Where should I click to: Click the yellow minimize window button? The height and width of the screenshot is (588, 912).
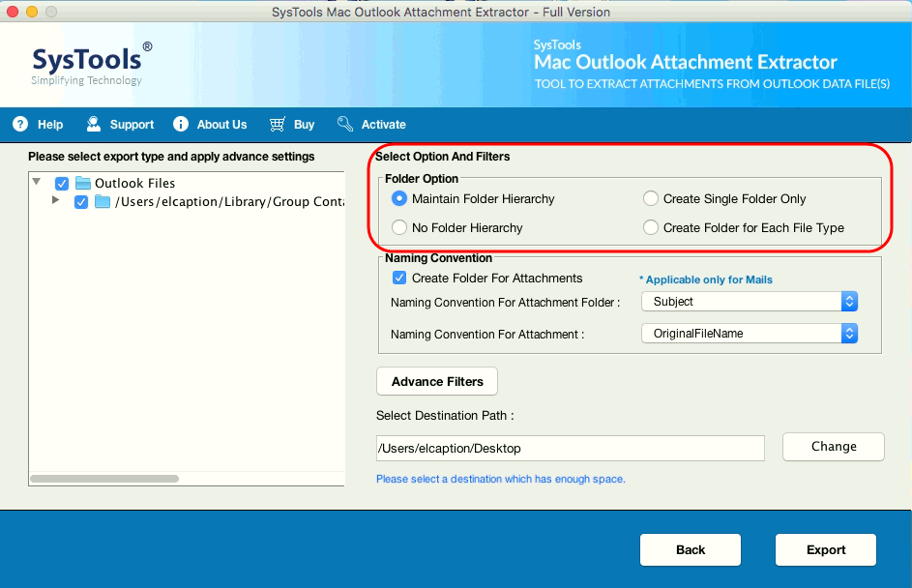32,11
